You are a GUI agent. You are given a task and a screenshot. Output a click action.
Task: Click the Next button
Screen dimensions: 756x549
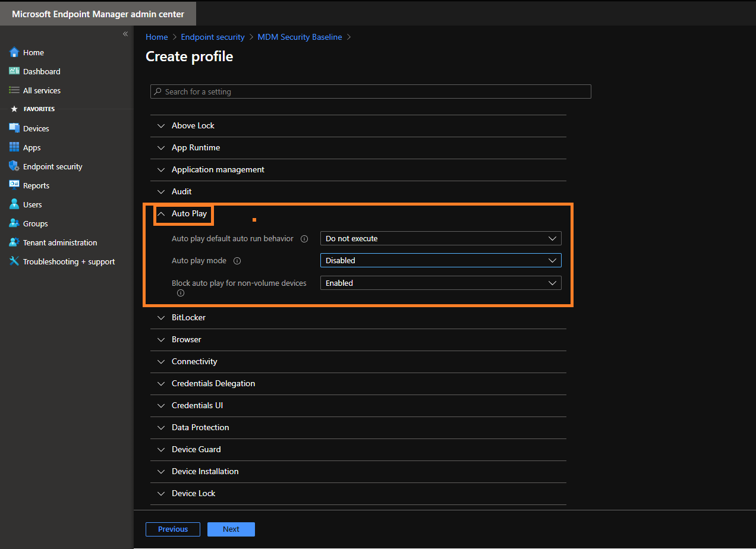click(x=231, y=529)
